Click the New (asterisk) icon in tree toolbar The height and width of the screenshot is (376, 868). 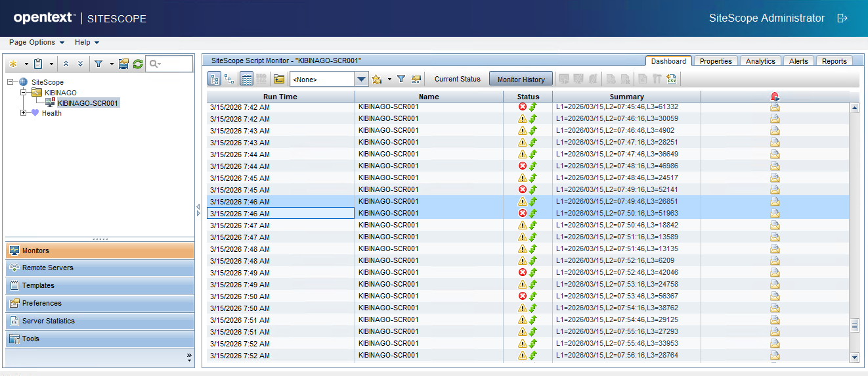(x=12, y=64)
